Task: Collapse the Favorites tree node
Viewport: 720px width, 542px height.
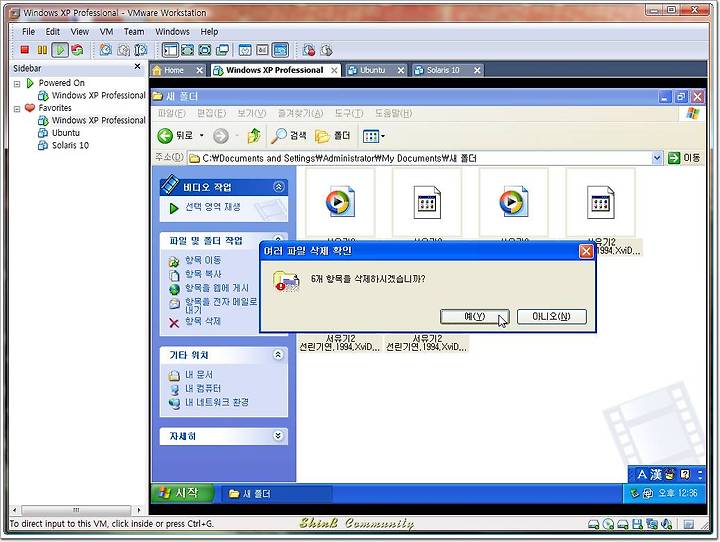Action: pos(17,109)
